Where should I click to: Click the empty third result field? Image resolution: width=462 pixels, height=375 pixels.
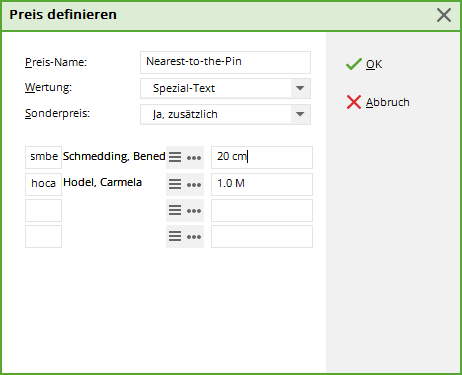262,210
